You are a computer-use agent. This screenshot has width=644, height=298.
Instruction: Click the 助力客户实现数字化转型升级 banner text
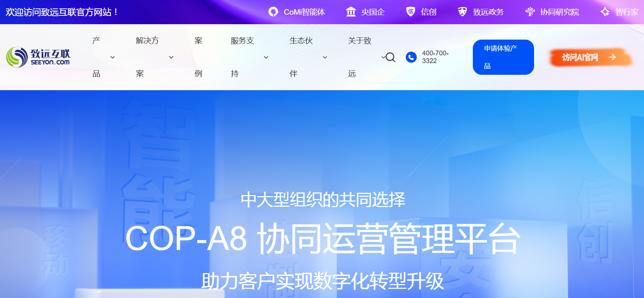click(x=323, y=281)
